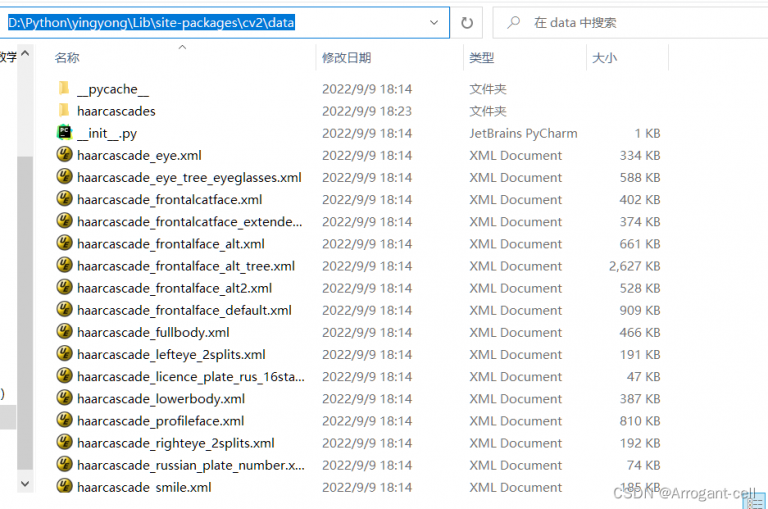768x509 pixels.
Task: Select the haarcascade_eye.xml file icon
Action: tap(64, 155)
